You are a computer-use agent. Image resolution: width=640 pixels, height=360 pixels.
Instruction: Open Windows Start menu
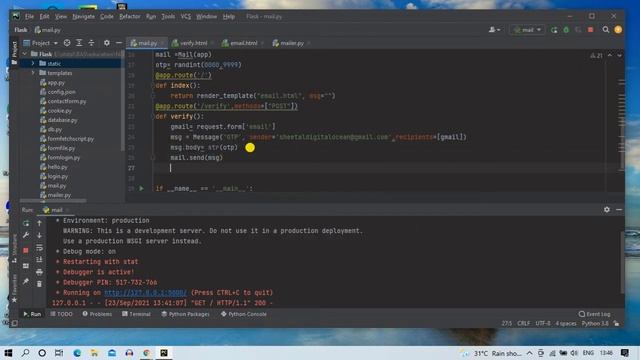coord(8,353)
